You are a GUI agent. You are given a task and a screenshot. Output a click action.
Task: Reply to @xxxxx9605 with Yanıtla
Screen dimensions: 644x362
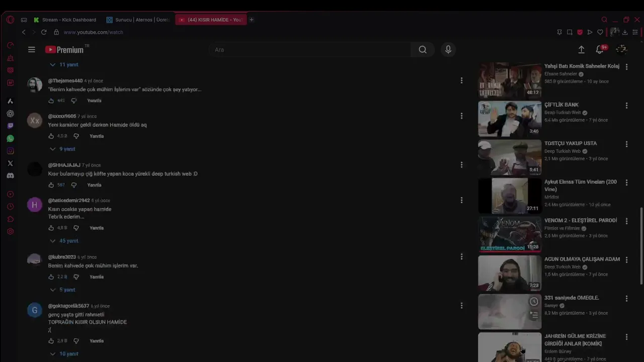click(x=97, y=136)
